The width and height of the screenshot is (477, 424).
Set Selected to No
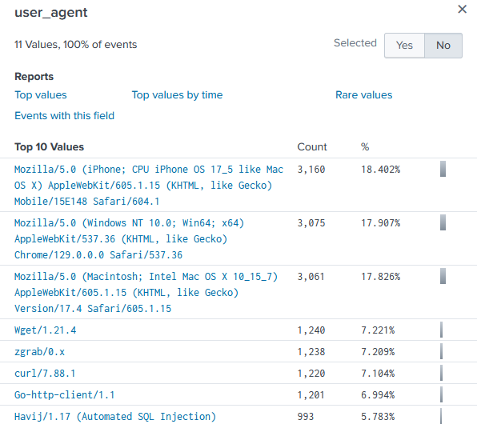tap(443, 45)
